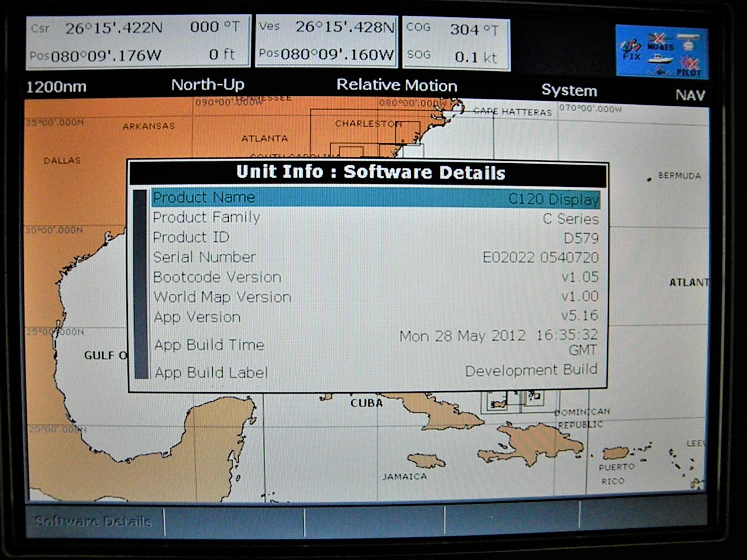Click the COG SOG data box
Screen dimensions: 747x560
pyautogui.click(x=456, y=43)
